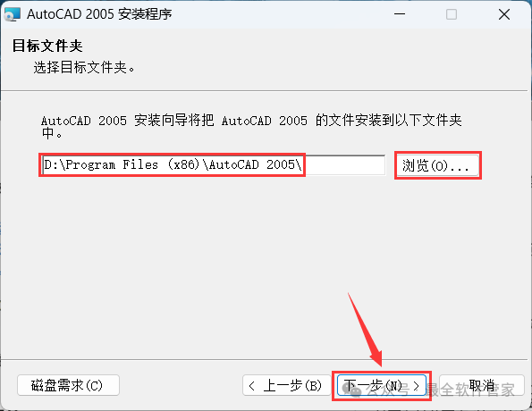The image size is (532, 411).
Task: Click the left chevron on 上一步(B)
Action: click(252, 386)
